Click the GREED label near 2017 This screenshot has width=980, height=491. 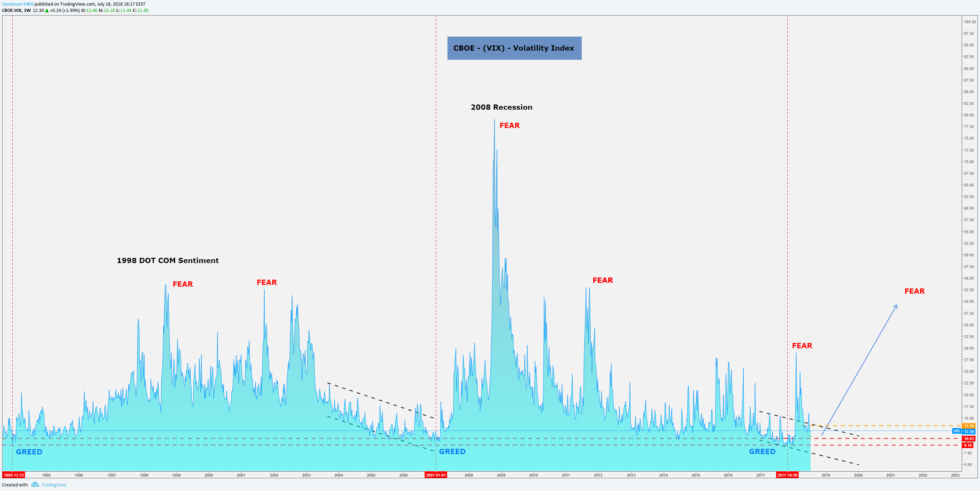762,452
